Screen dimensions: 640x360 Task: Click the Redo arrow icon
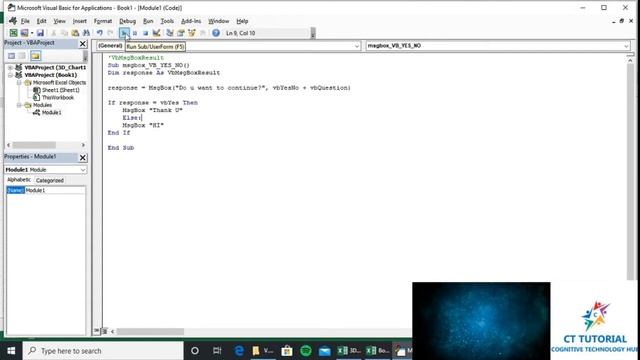(110, 33)
